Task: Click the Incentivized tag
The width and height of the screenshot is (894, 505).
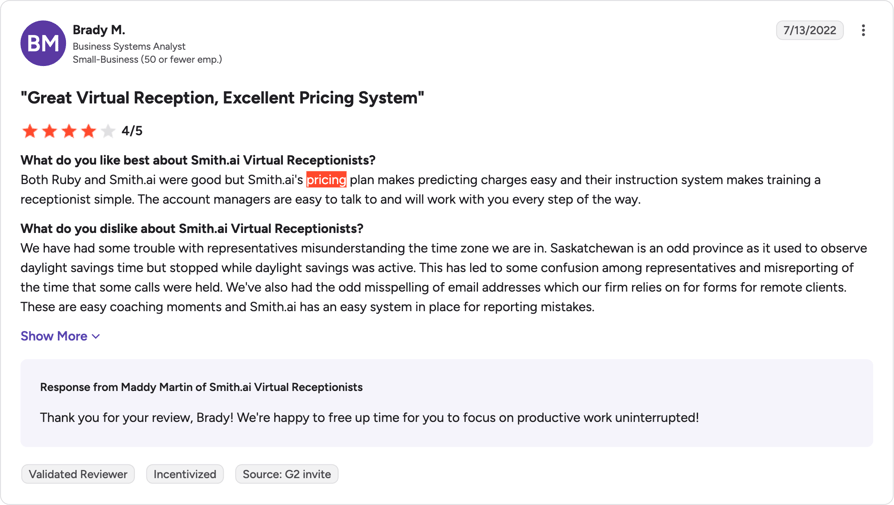Action: click(185, 474)
